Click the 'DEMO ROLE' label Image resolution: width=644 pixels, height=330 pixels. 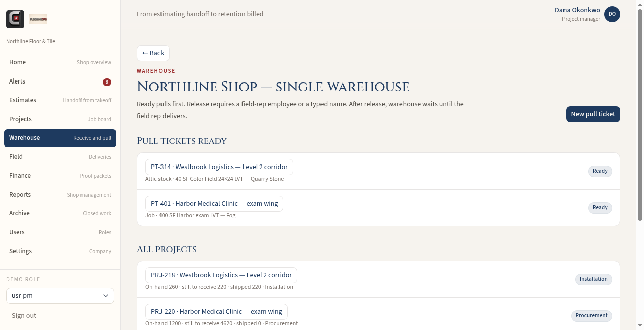[x=23, y=280]
